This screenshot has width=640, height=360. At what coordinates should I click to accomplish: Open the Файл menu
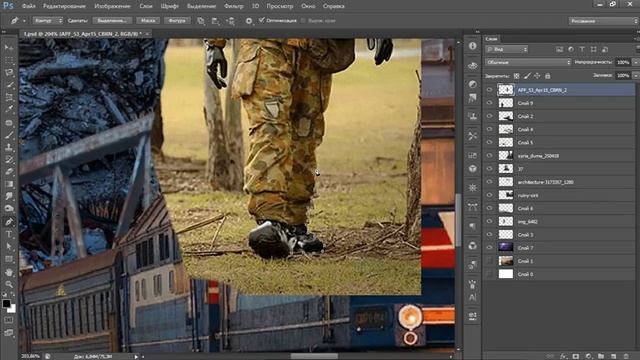29,6
